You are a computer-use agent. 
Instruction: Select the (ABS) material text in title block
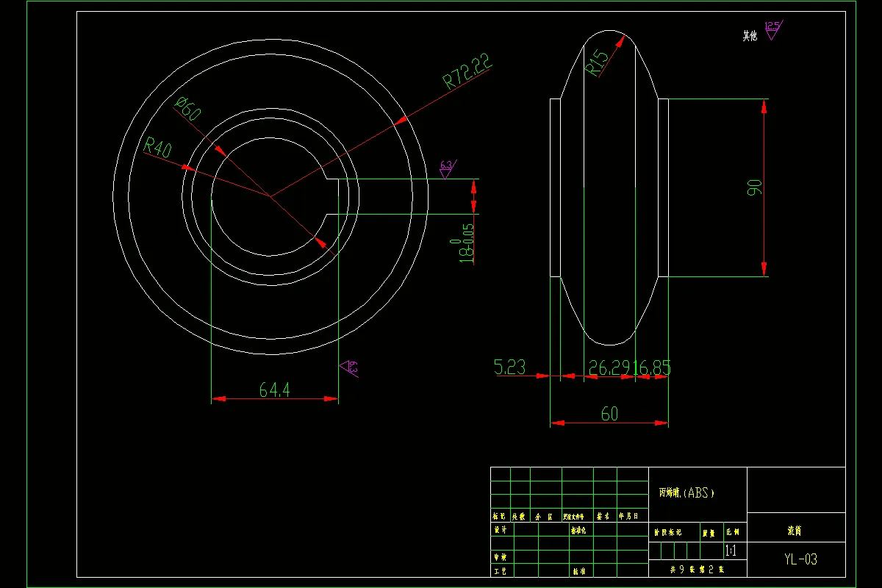tap(698, 493)
